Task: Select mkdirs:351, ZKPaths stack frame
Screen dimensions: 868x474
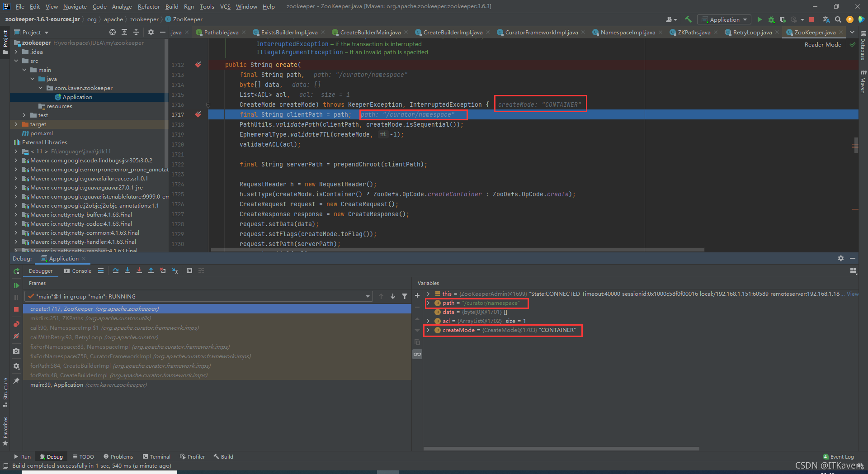Action: pos(217,318)
